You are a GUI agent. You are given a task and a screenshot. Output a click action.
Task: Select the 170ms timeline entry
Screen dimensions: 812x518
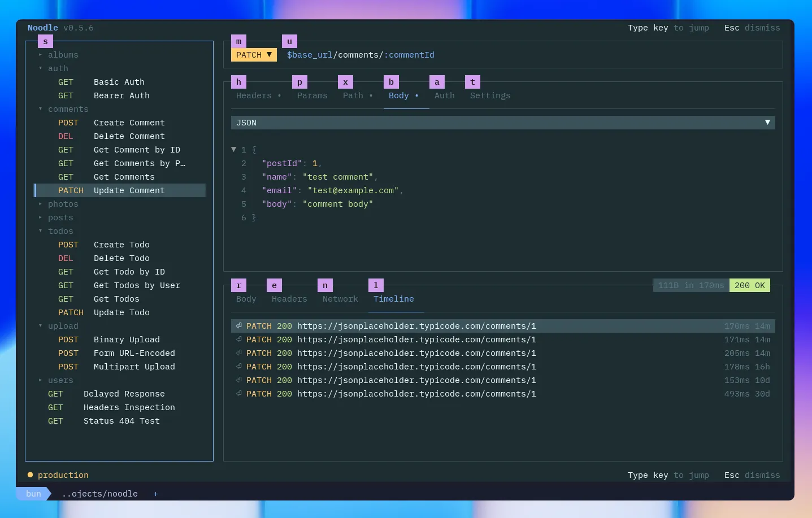pyautogui.click(x=503, y=326)
